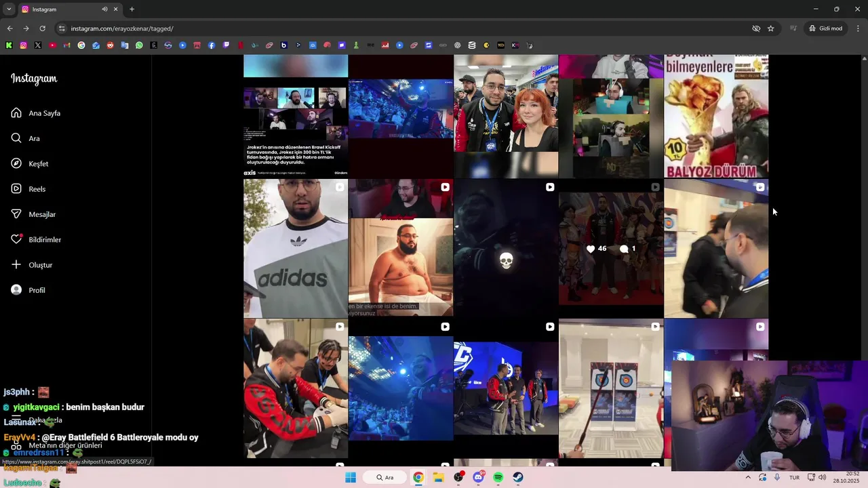868x488 pixels.
Task: Open the Facebook bookmark
Action: (x=212, y=45)
